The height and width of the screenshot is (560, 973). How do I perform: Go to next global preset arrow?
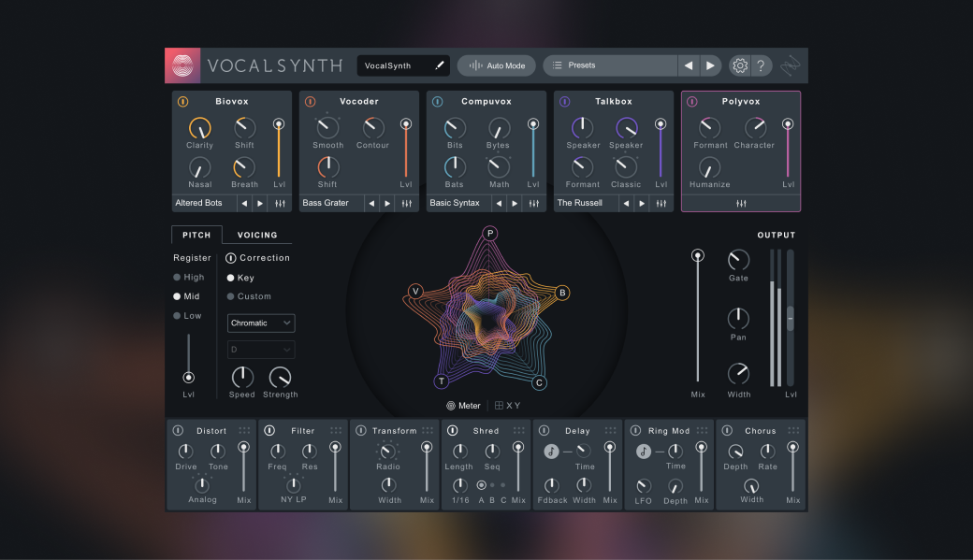[x=710, y=65]
